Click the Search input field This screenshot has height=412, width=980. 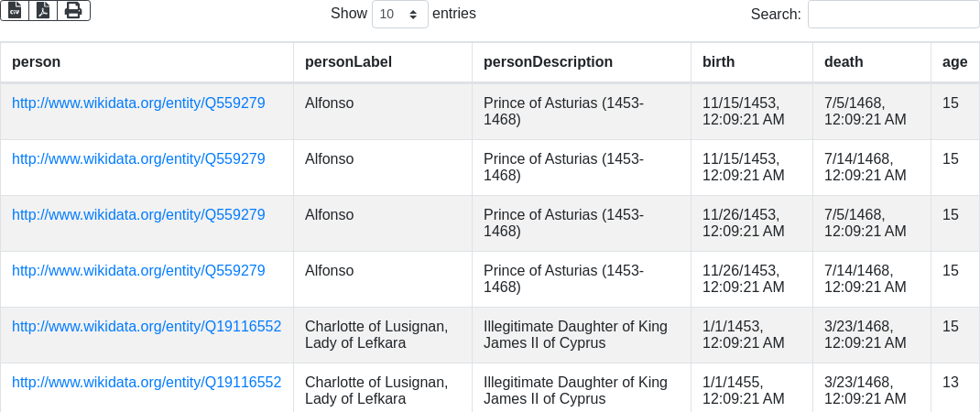(x=893, y=14)
